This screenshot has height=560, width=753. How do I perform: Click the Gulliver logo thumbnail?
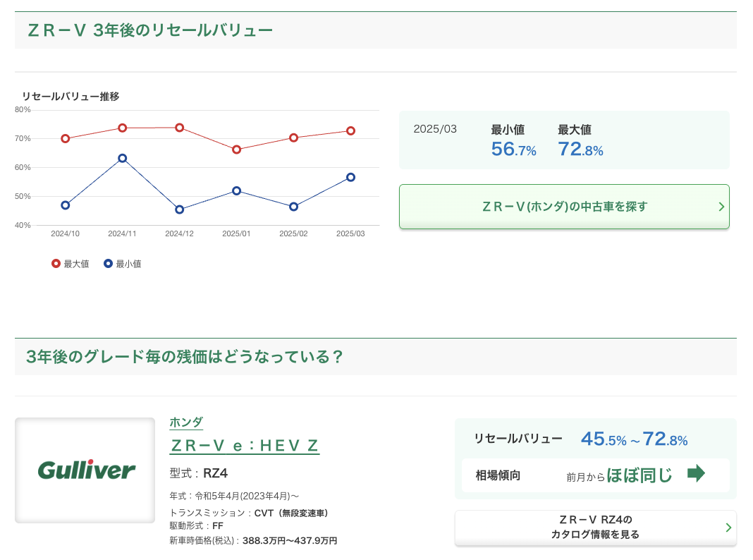pos(85,470)
